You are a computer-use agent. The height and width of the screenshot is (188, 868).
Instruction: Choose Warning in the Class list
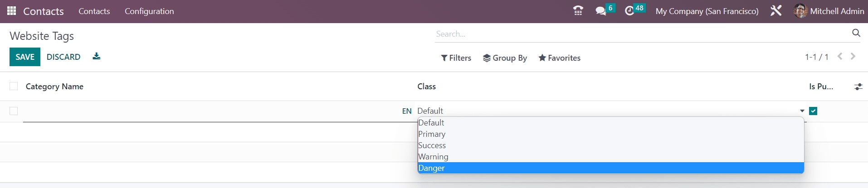pos(433,157)
